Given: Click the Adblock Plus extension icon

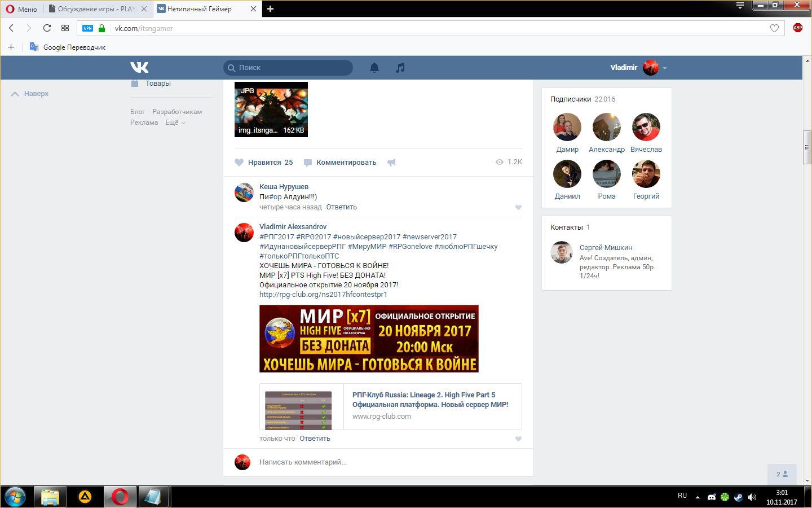Looking at the screenshot, I should point(797,28).
